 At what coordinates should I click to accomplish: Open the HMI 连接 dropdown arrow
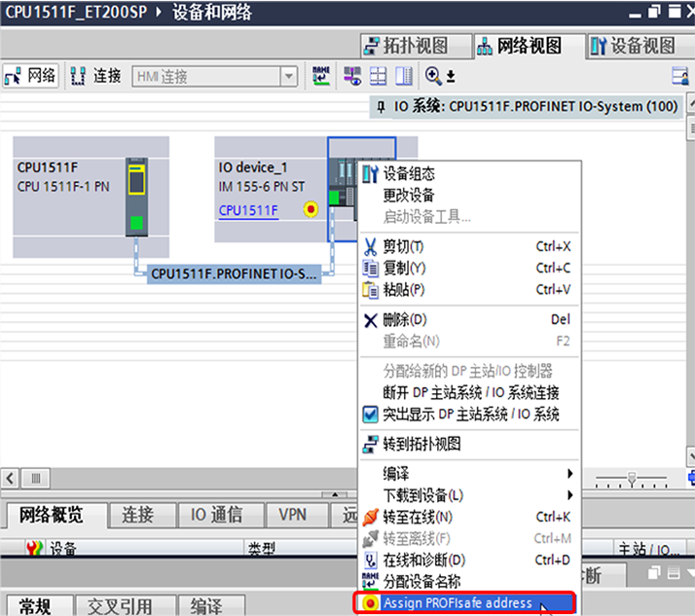288,77
